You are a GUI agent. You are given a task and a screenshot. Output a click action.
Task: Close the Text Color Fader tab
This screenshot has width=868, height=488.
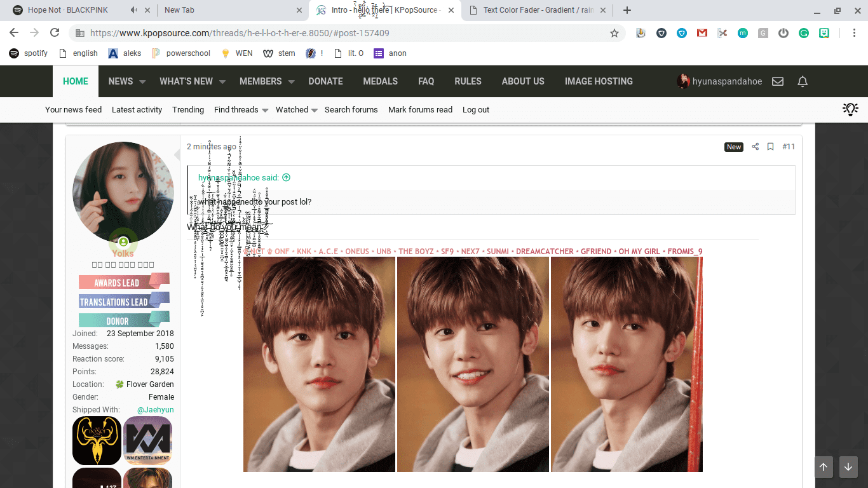602,10
